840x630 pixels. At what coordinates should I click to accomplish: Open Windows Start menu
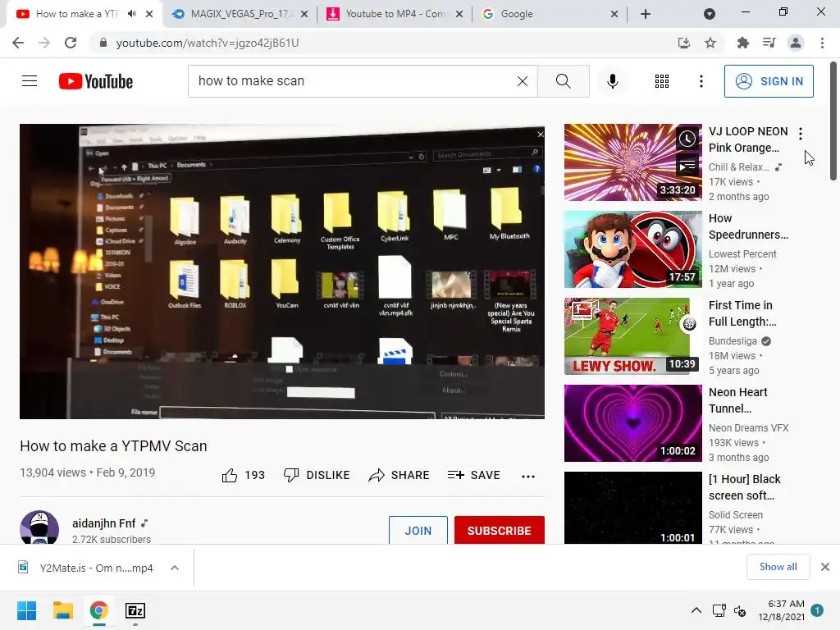tap(26, 610)
